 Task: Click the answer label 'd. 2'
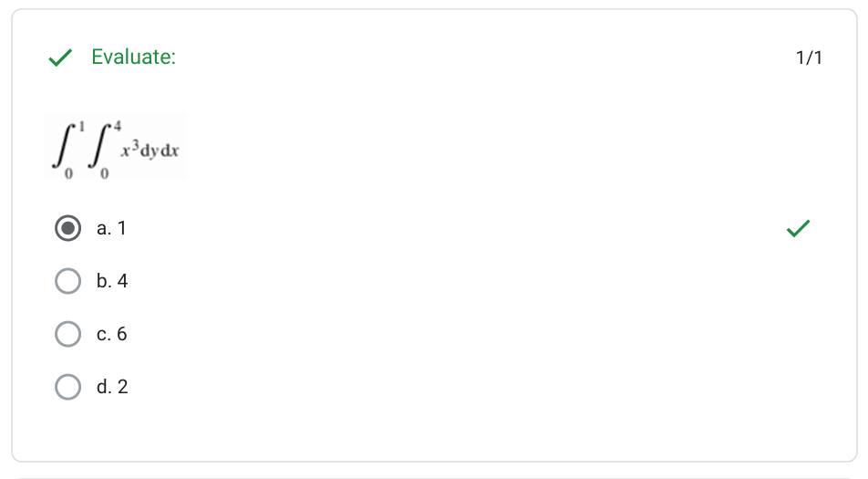(112, 387)
